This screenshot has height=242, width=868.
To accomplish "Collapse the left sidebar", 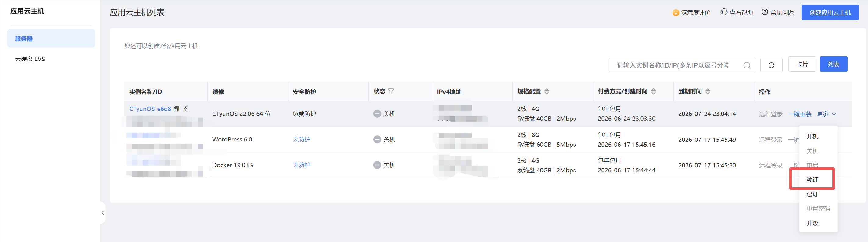I will click(x=103, y=213).
